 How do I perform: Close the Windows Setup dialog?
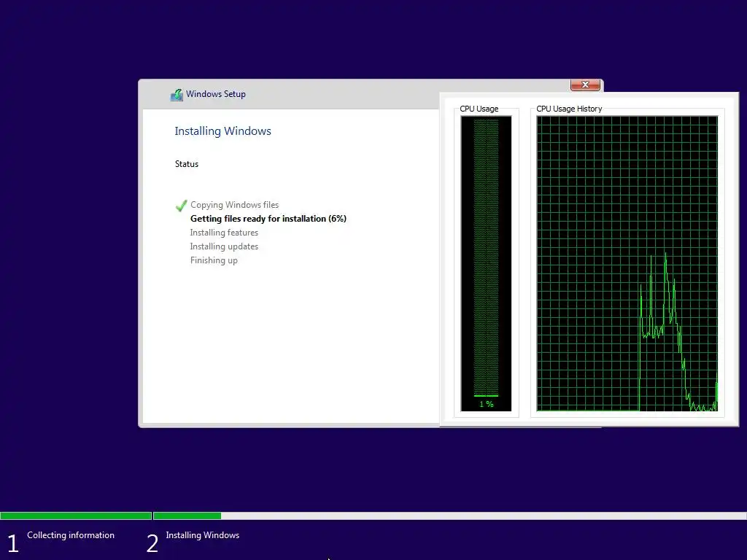click(x=585, y=85)
